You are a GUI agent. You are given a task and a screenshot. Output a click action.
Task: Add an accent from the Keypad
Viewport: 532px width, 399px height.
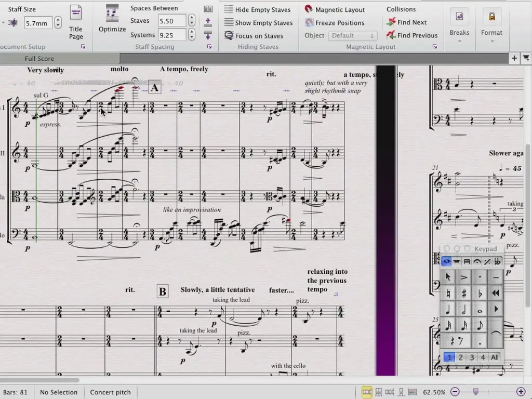[x=464, y=277]
